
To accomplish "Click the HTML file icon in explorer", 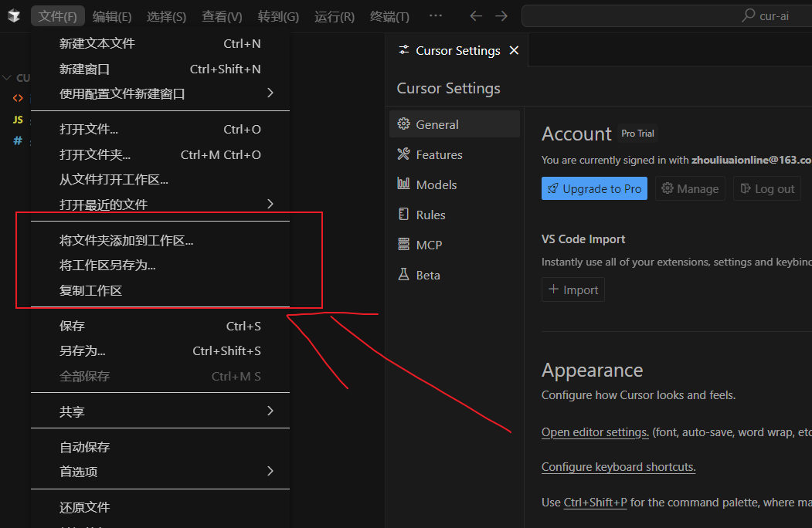I will coord(18,98).
